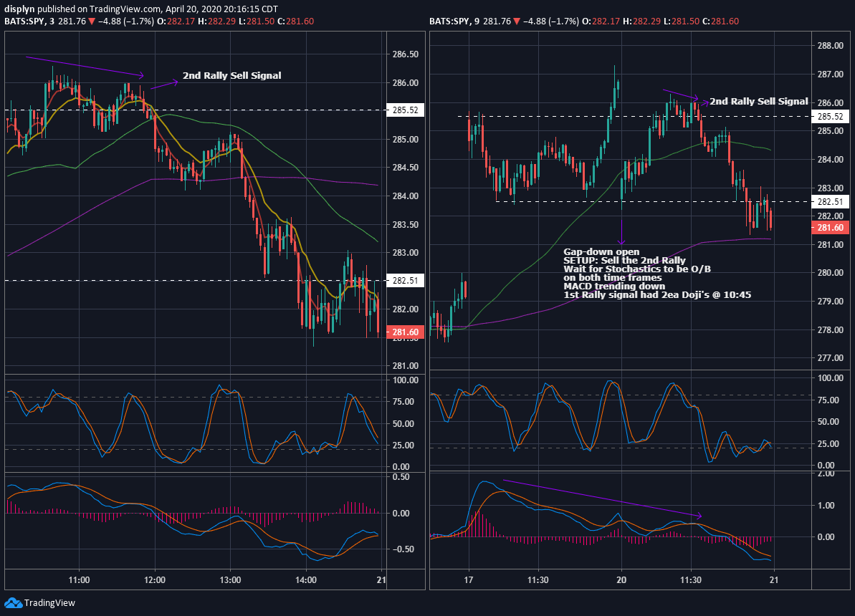Click the purple trend arrow above the left chart peaks
855x616 pixels.
pyautogui.click(x=86, y=66)
